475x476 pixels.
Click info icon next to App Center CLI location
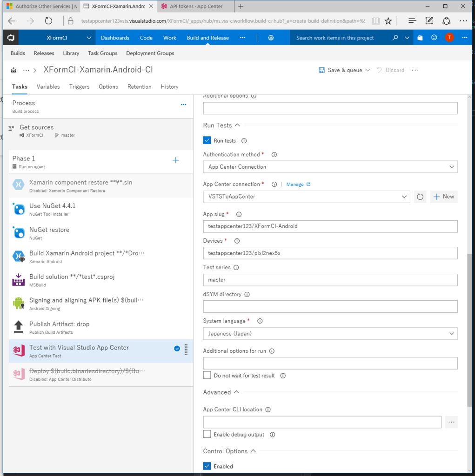pyautogui.click(x=268, y=410)
